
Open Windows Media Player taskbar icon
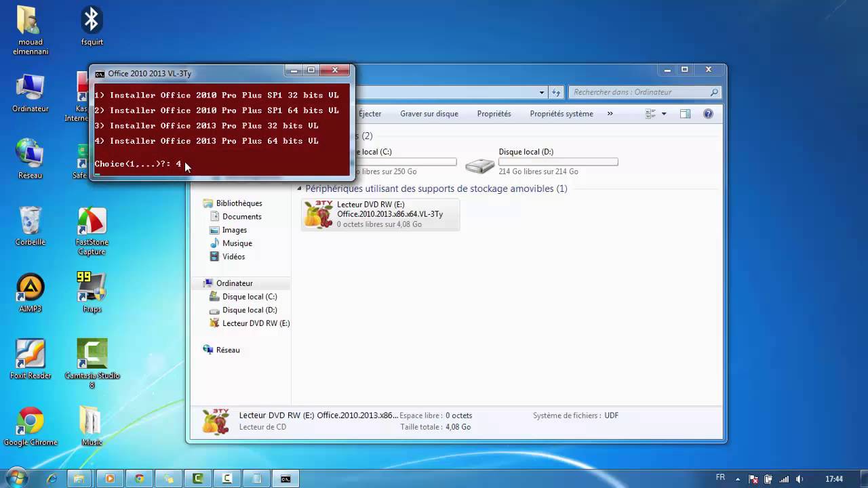(x=109, y=479)
